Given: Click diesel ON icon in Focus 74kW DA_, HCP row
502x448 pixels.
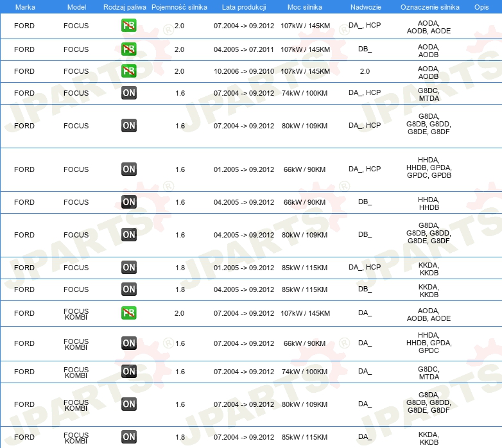Looking at the screenshot, I should (128, 93).
